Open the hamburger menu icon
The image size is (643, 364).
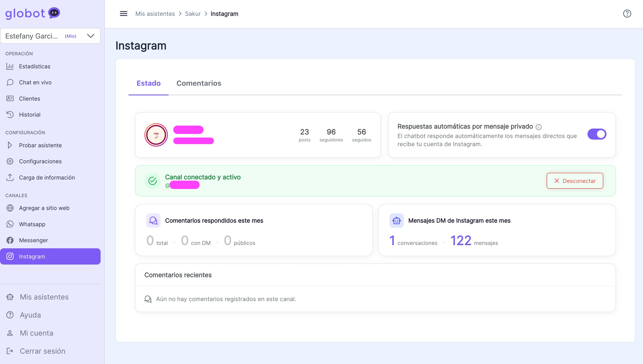coord(124,14)
